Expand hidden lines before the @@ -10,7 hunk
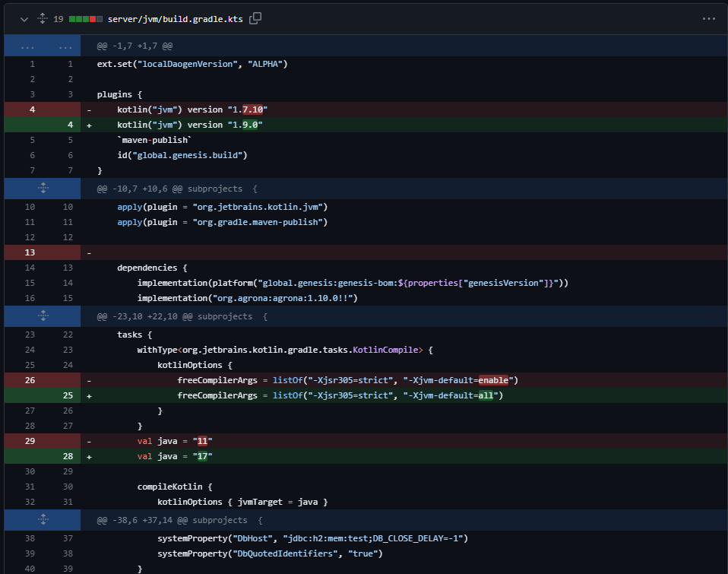The image size is (728, 574). pos(43,188)
